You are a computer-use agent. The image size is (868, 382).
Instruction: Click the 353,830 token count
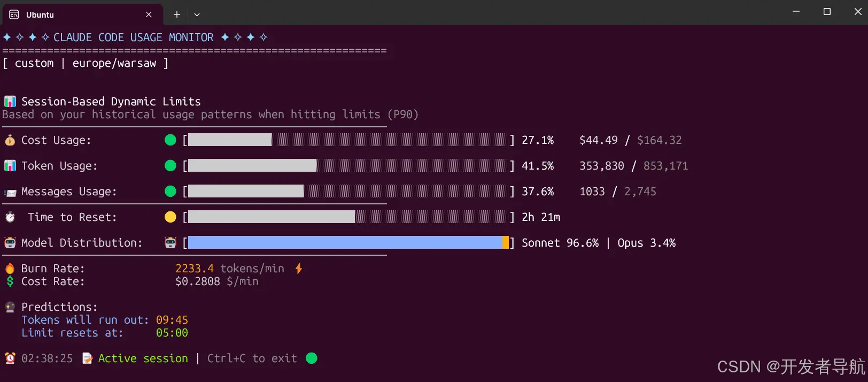(602, 166)
